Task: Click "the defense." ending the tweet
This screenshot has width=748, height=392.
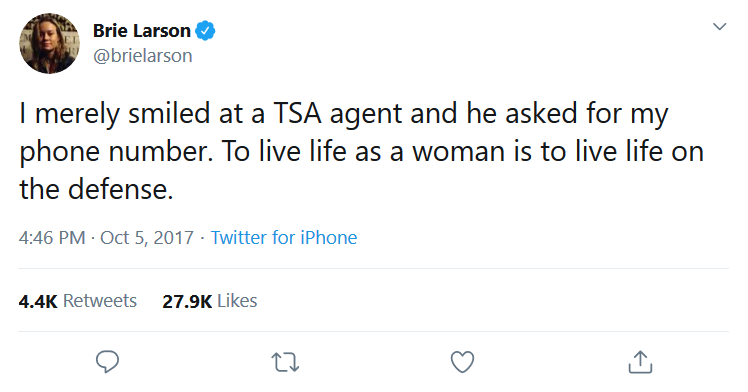Action: tap(96, 189)
